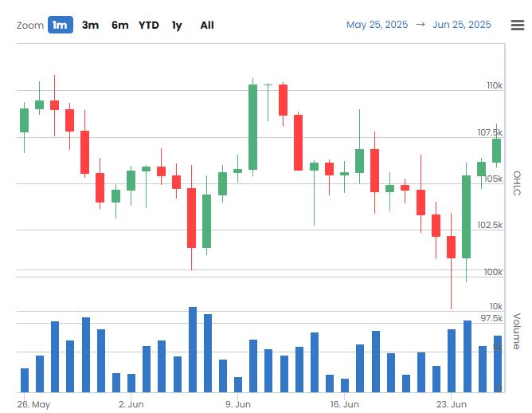
Task: Edit the May 25, 2025 start date
Action: click(377, 25)
